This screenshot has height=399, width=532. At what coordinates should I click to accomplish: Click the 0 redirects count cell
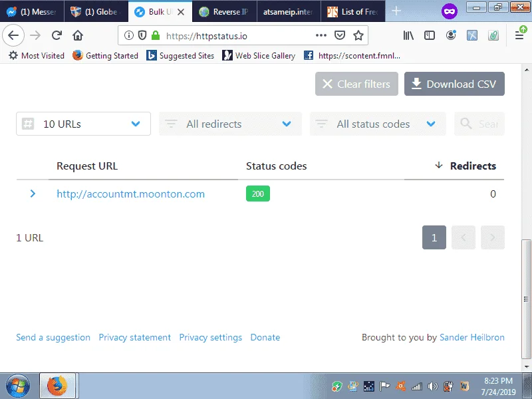[493, 194]
